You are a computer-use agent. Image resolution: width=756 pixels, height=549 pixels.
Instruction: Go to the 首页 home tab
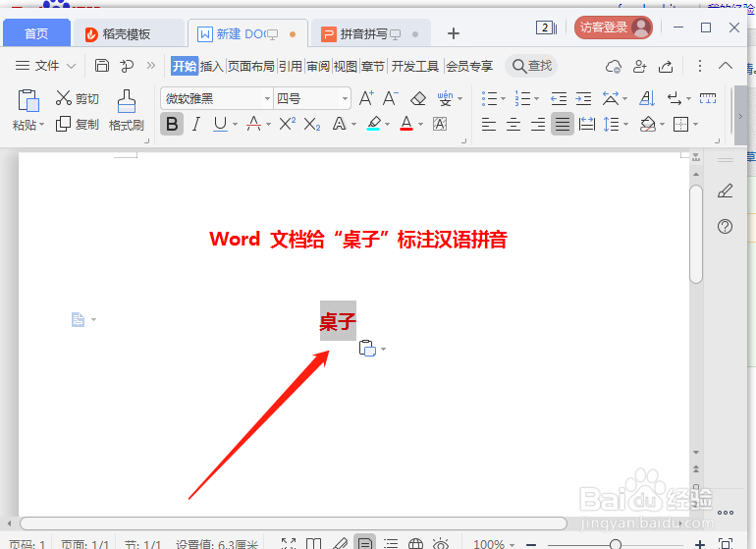point(36,33)
